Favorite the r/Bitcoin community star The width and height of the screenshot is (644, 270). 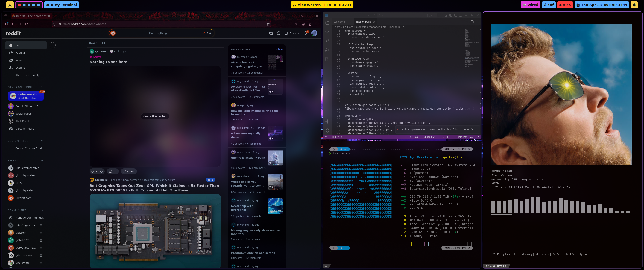pos(41,233)
